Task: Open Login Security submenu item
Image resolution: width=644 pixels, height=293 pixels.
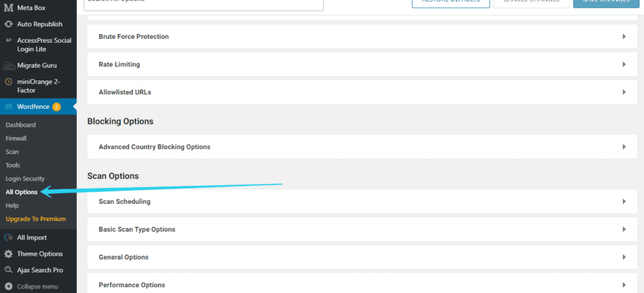Action: coord(25,179)
